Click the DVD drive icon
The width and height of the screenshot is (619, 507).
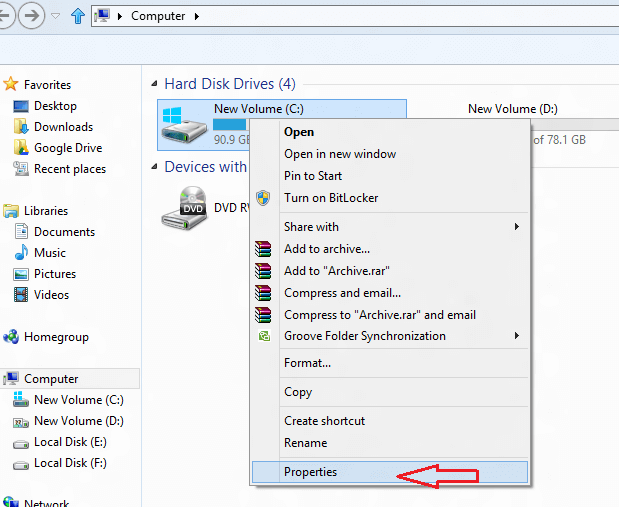[x=185, y=208]
